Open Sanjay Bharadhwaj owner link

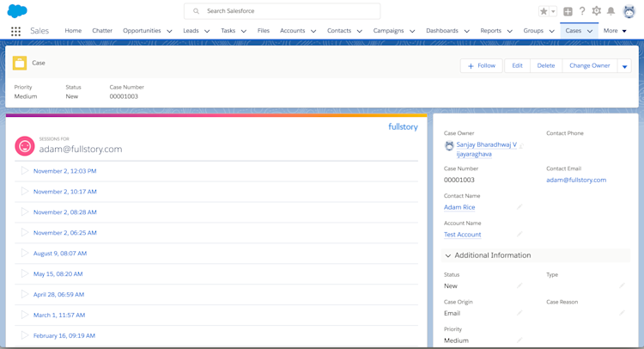coord(486,150)
